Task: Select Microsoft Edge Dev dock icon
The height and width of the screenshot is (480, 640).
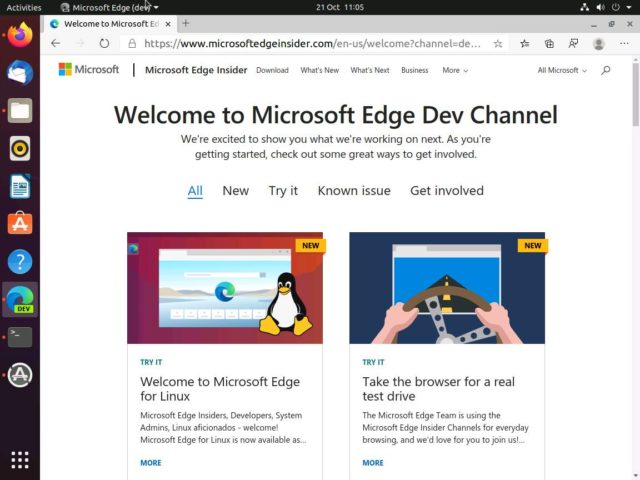Action: pyautogui.click(x=20, y=299)
